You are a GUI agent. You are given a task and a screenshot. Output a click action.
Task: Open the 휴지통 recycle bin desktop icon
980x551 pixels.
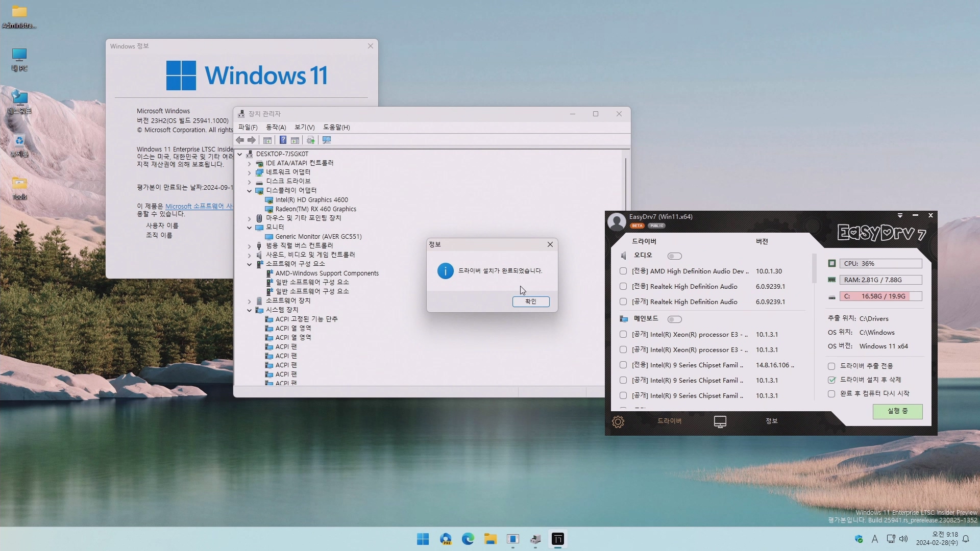[19, 145]
